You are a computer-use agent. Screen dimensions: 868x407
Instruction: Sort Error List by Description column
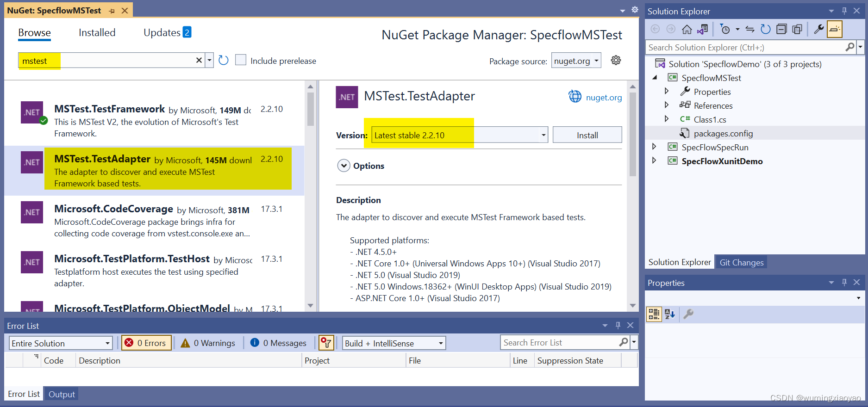coord(188,360)
